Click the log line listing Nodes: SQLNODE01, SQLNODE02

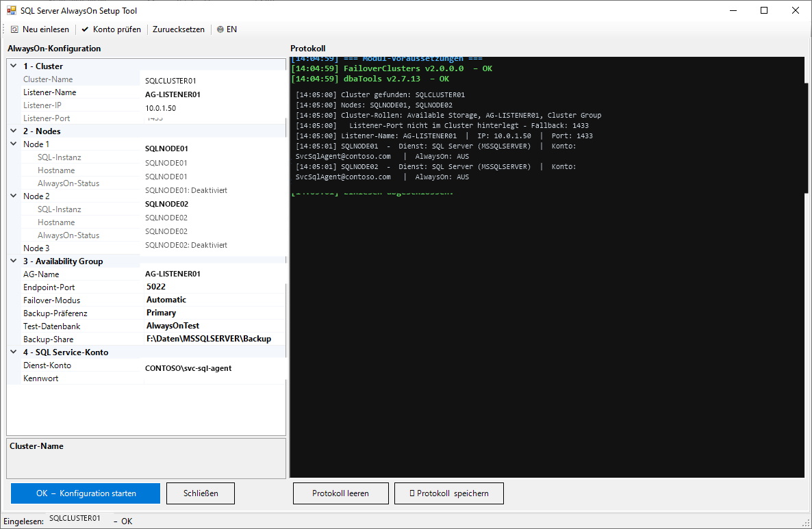374,105
